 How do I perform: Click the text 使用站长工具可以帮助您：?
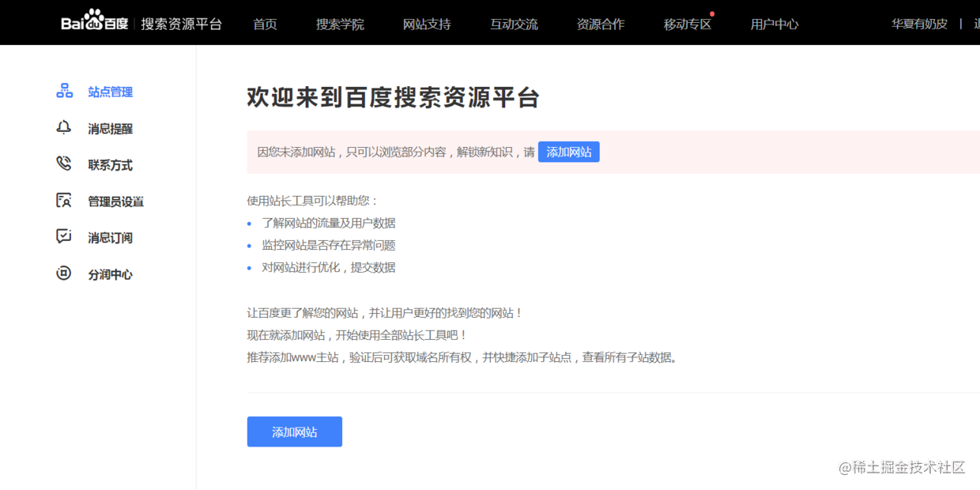coord(313,201)
